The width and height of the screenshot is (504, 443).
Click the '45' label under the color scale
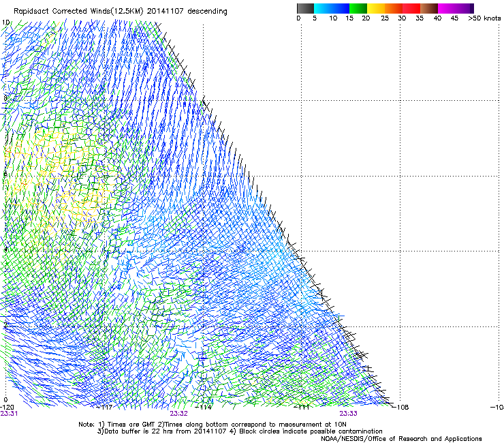454,18
